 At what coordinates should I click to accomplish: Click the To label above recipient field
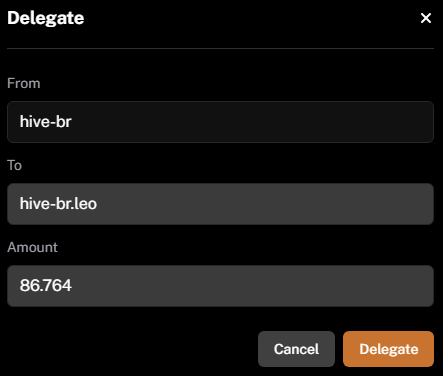tap(14, 165)
